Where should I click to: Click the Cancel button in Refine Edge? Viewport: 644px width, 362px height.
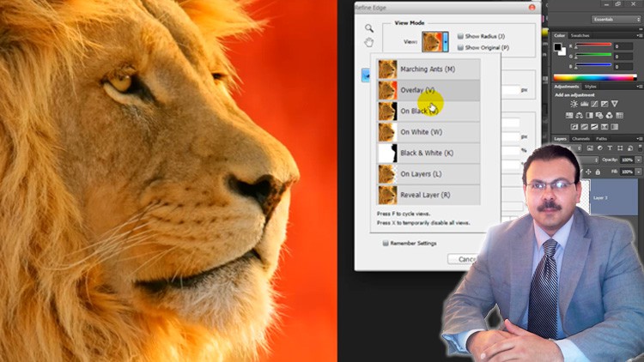point(464,259)
